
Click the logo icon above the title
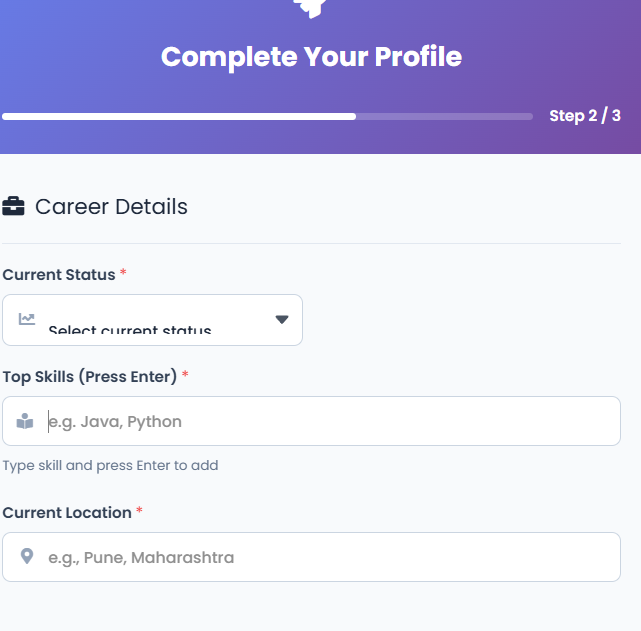[310, 8]
